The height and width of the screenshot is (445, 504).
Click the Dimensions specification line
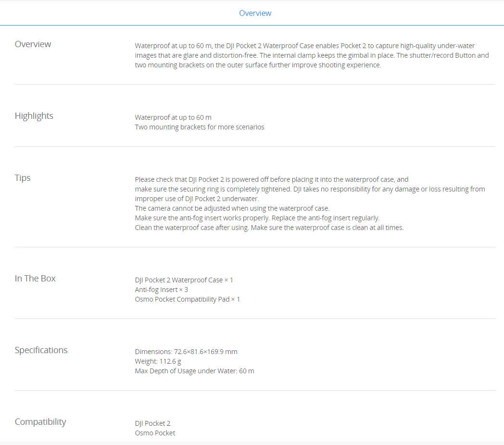[186, 352]
